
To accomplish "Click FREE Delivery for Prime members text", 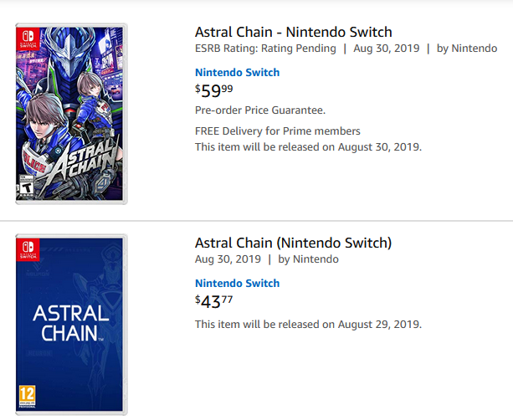I will (278, 131).
